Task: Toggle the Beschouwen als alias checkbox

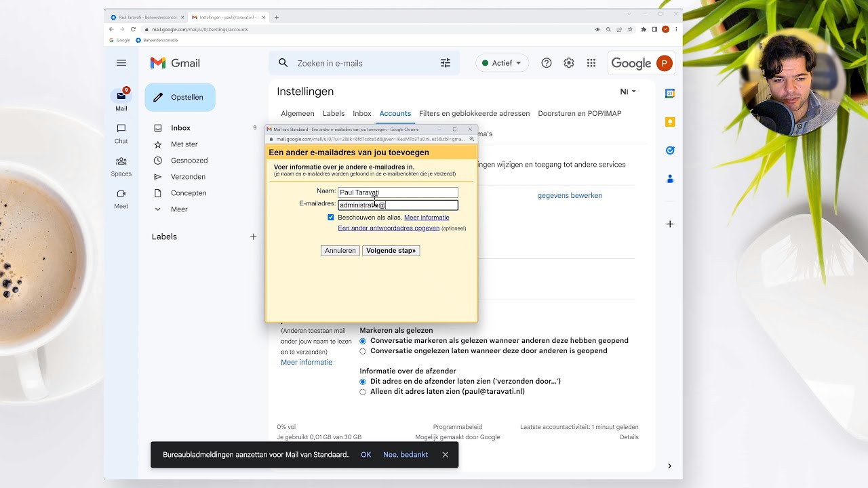Action: (331, 218)
